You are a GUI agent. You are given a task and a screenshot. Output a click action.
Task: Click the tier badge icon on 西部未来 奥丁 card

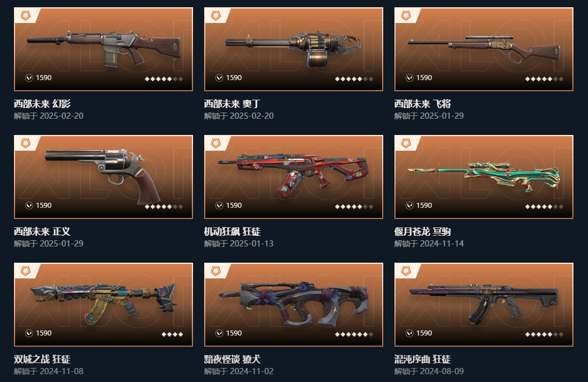(215, 16)
